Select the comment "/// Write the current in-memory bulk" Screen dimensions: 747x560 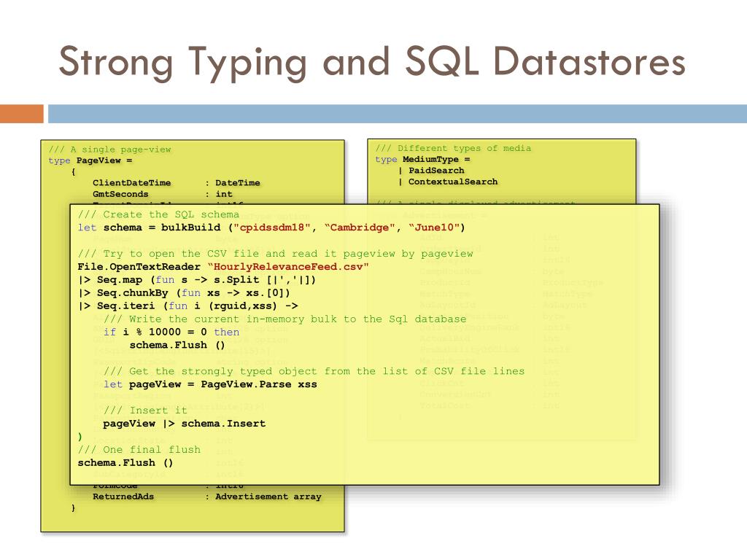[285, 319]
